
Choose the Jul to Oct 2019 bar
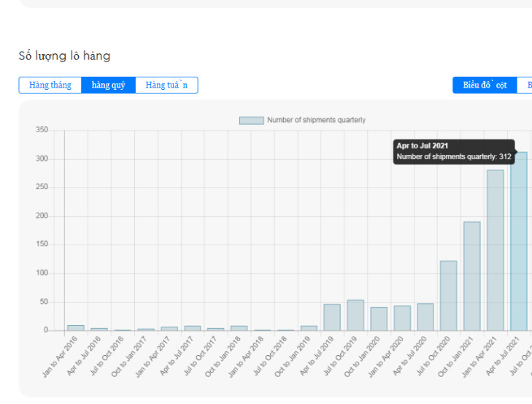(x=355, y=316)
